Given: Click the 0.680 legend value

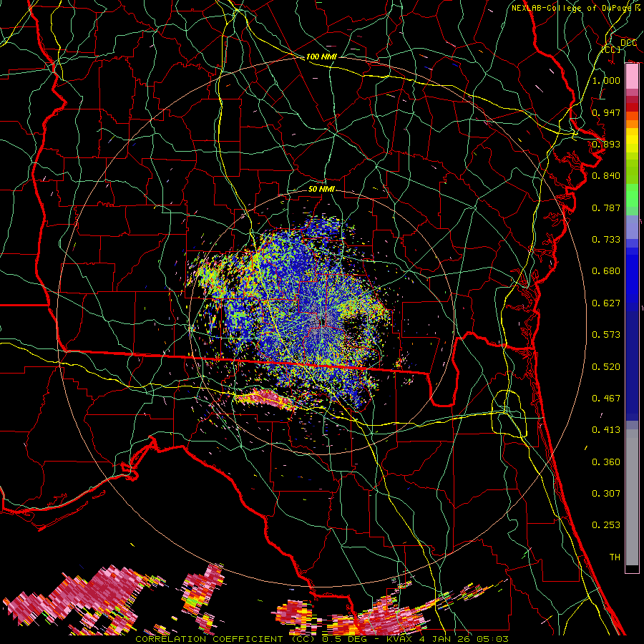Looking at the screenshot, I should 606,271.
